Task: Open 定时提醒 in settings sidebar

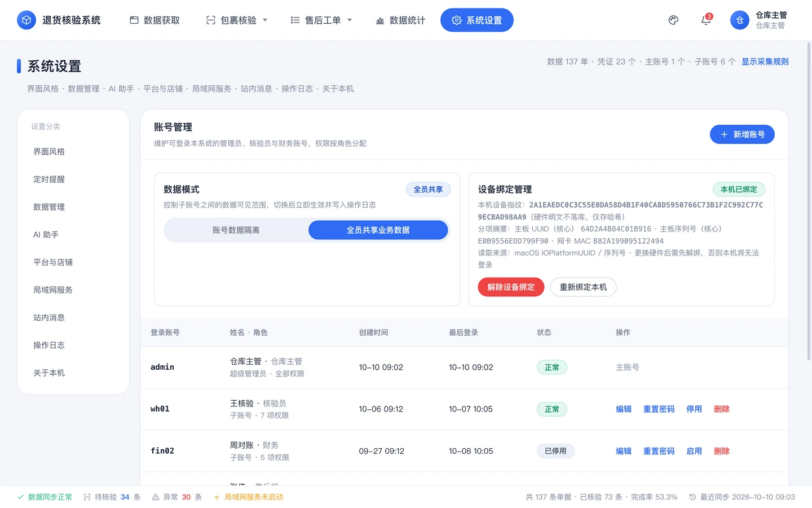Action: point(73,179)
